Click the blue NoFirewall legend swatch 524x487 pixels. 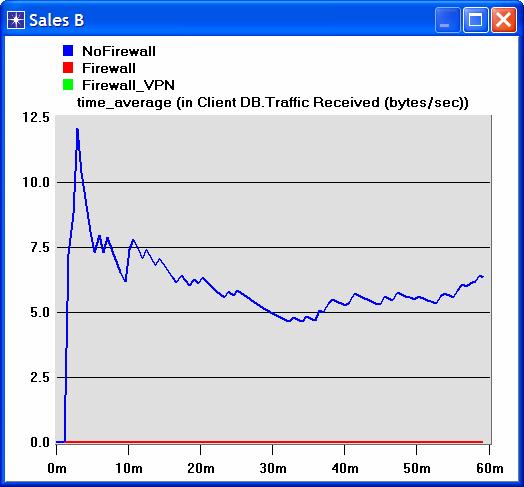click(x=68, y=51)
